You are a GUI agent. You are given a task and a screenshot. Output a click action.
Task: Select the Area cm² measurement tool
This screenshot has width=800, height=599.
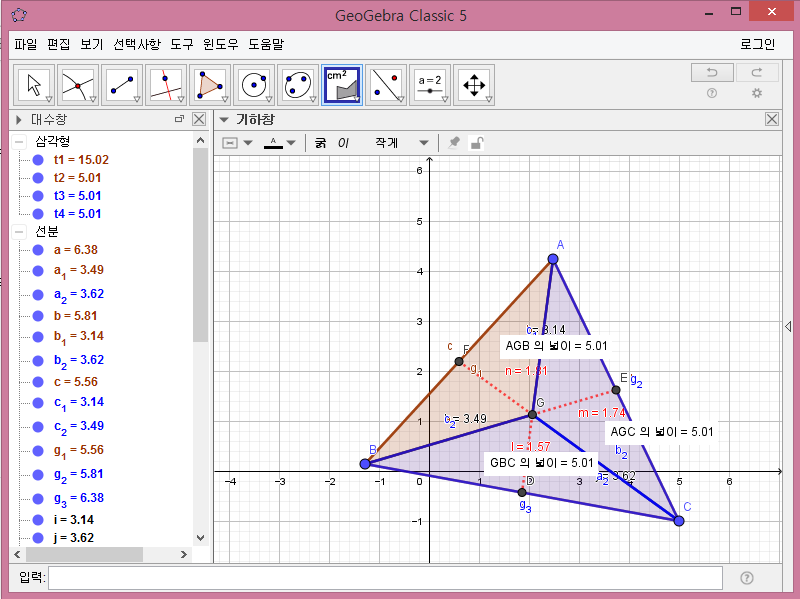pos(342,85)
